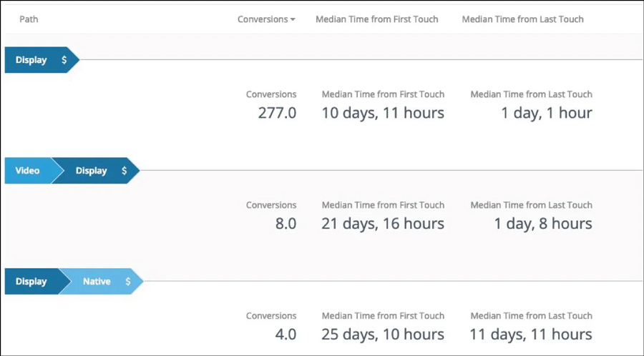This screenshot has width=644, height=356.
Task: Click the dollar icon on the Video > Display path
Action: pos(125,171)
